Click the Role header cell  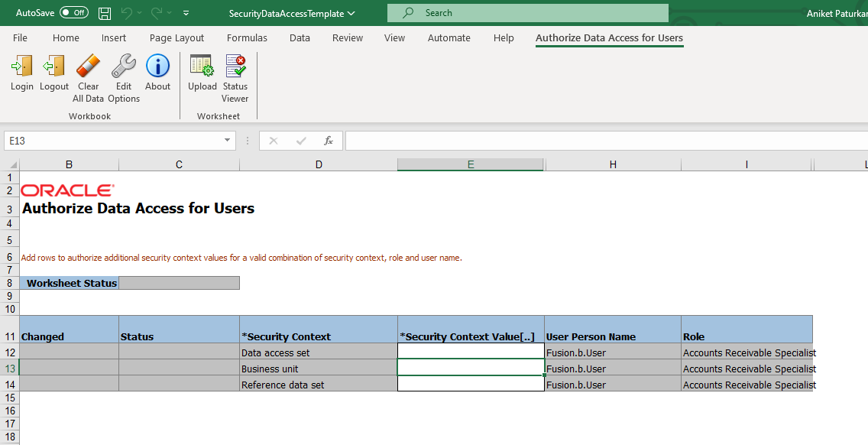click(x=747, y=330)
